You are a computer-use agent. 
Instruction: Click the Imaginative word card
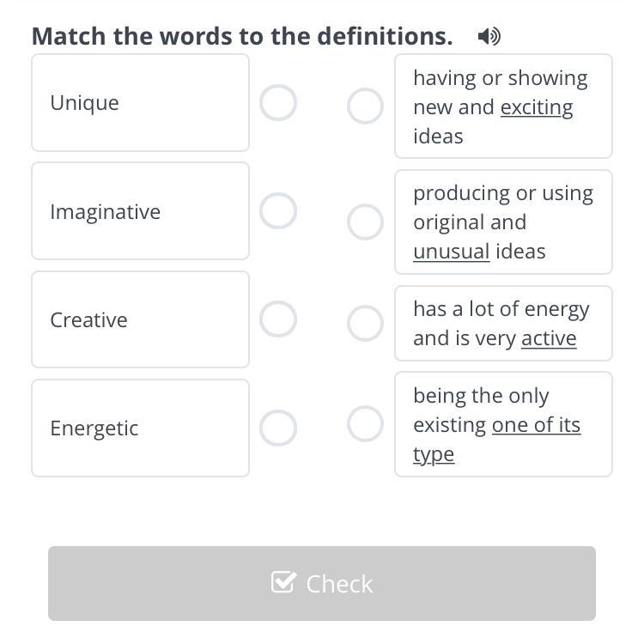tap(140, 211)
